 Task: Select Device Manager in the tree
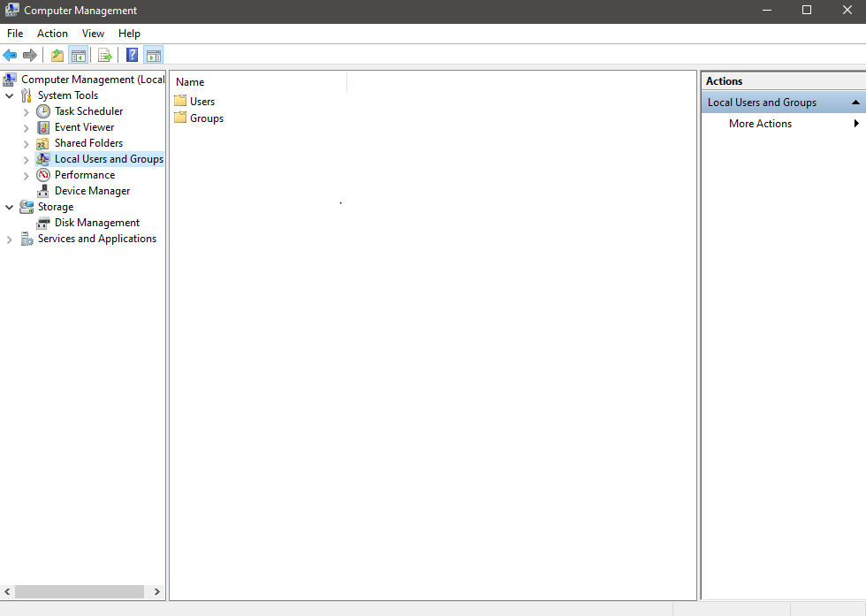pyautogui.click(x=92, y=191)
